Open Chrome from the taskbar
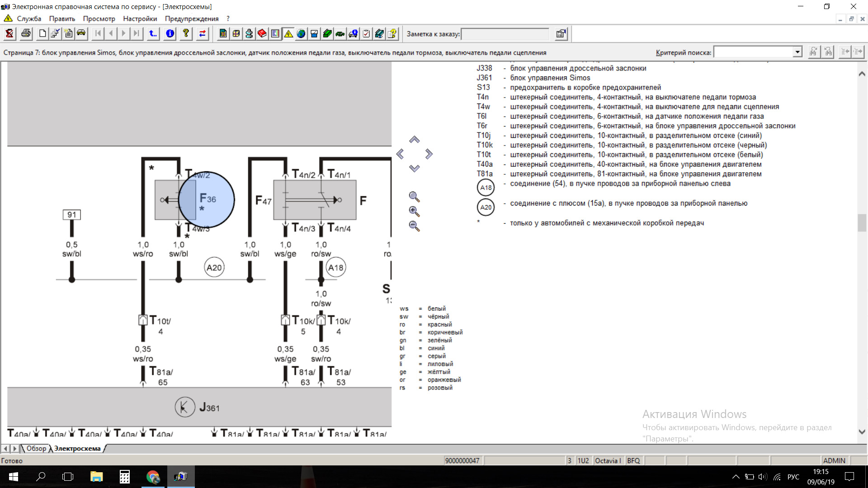This screenshot has height=488, width=868. click(x=153, y=477)
